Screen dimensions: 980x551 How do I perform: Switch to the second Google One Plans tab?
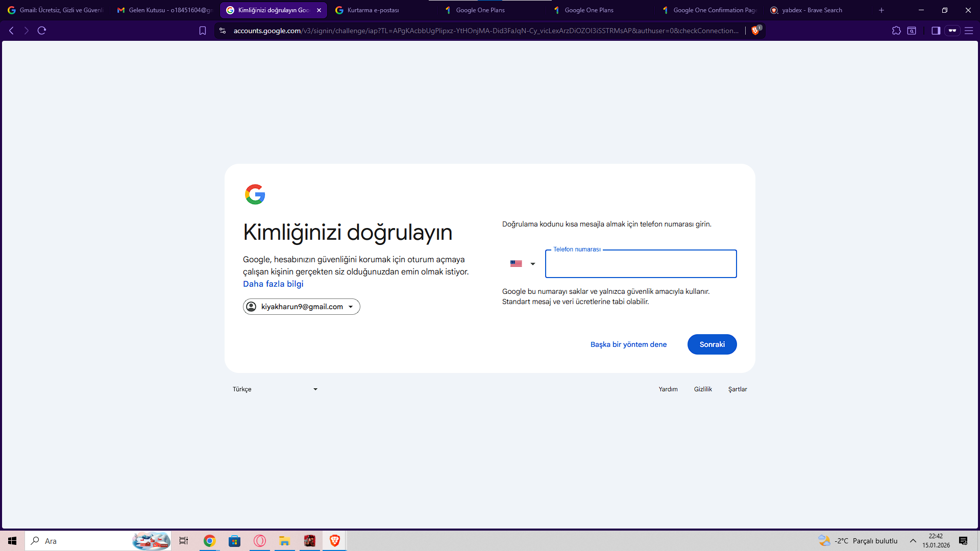click(x=600, y=10)
